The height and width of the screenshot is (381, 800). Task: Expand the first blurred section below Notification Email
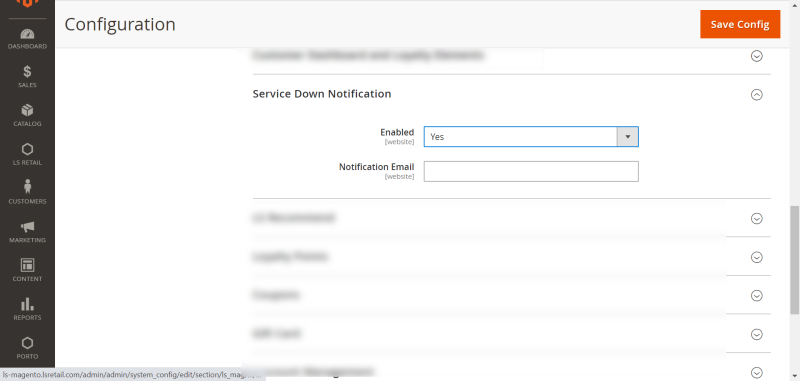point(757,218)
